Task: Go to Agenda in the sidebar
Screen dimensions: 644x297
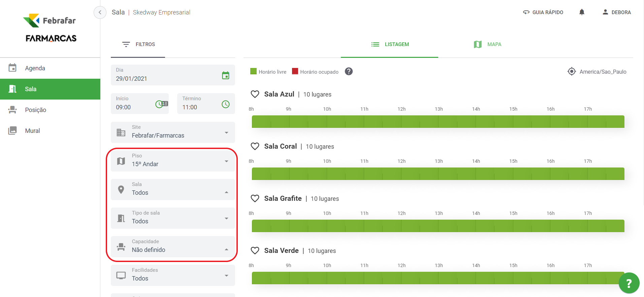Action: click(x=35, y=68)
